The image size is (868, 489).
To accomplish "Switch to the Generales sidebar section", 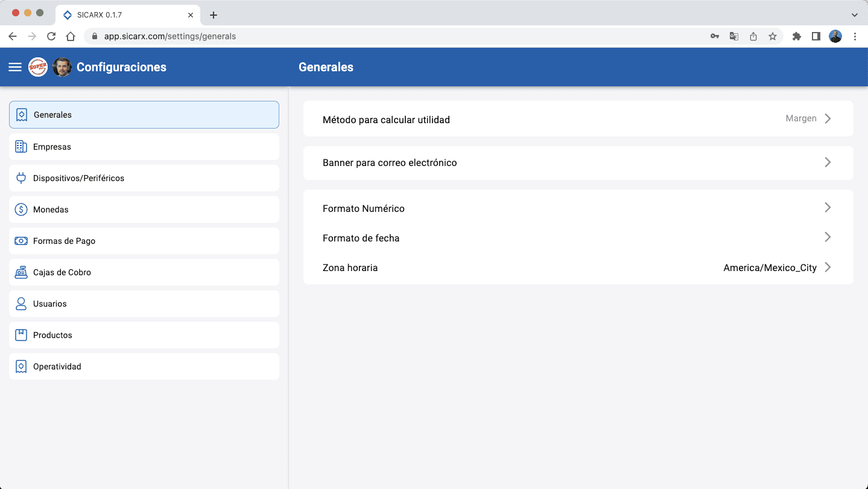I will 144,114.
